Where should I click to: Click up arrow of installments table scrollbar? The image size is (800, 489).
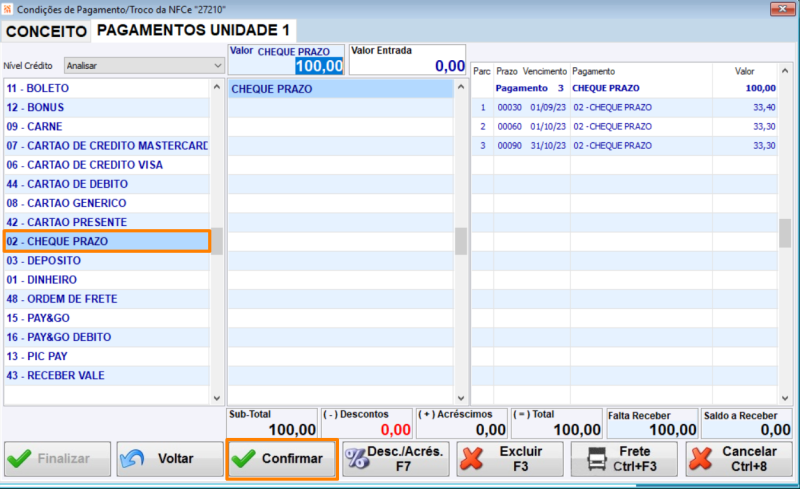(785, 70)
